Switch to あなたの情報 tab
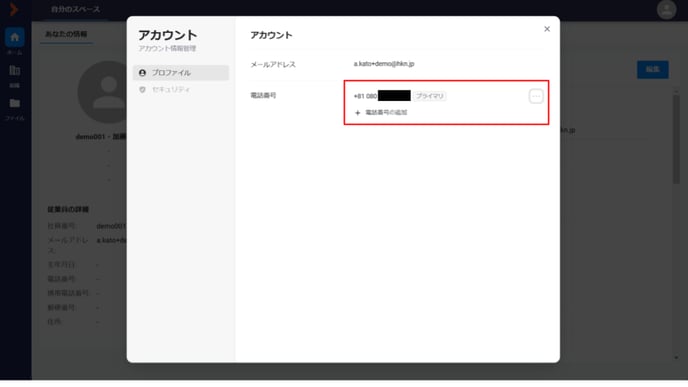This screenshot has width=688, height=387. pyautogui.click(x=66, y=34)
